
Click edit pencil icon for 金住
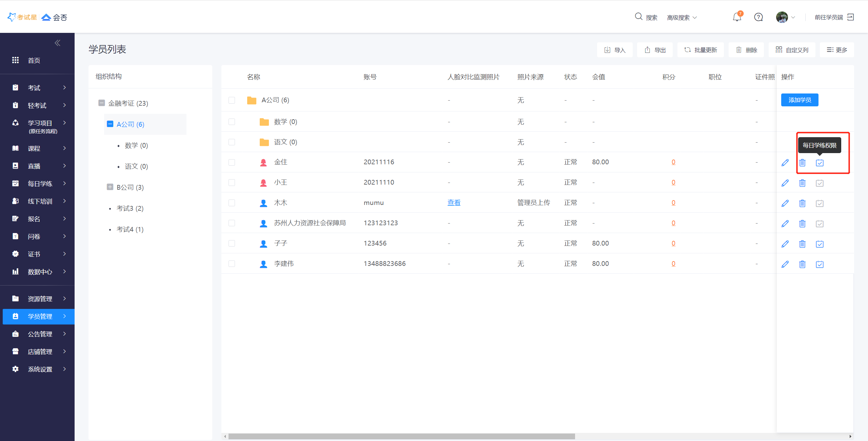(x=785, y=163)
